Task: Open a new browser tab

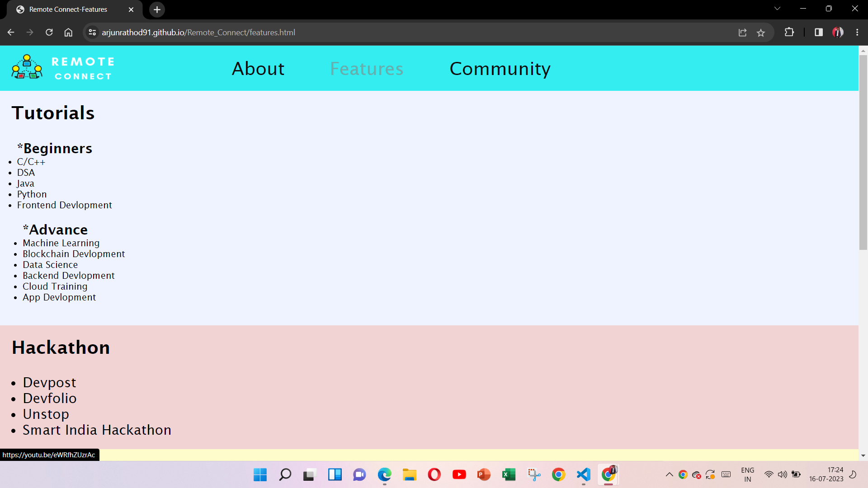Action: click(157, 9)
